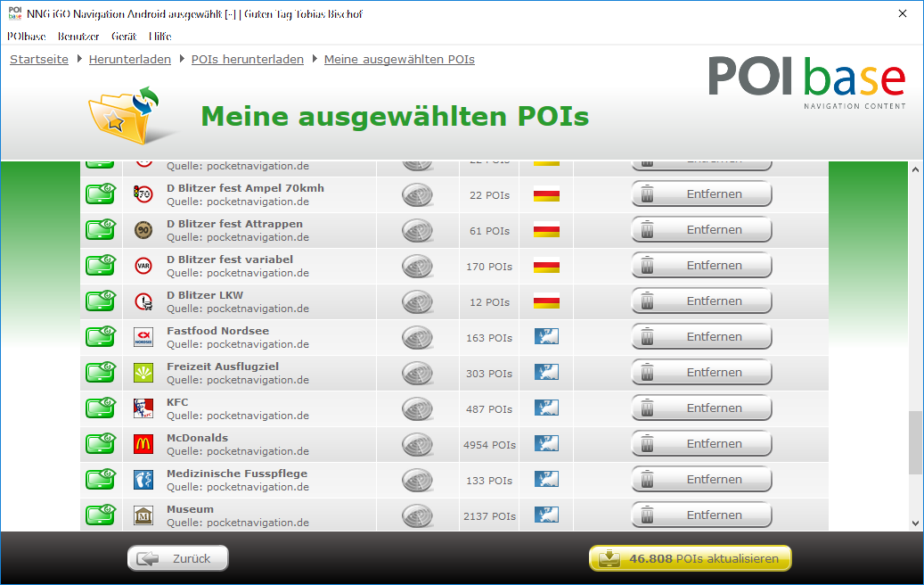Click the Fastfood Nordsee icon

(143, 337)
